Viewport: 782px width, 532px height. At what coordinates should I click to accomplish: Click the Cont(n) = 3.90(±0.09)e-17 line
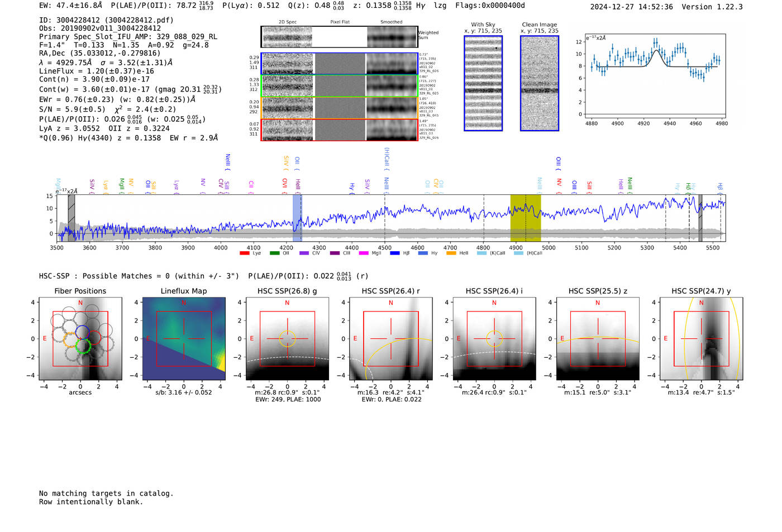coord(94,79)
